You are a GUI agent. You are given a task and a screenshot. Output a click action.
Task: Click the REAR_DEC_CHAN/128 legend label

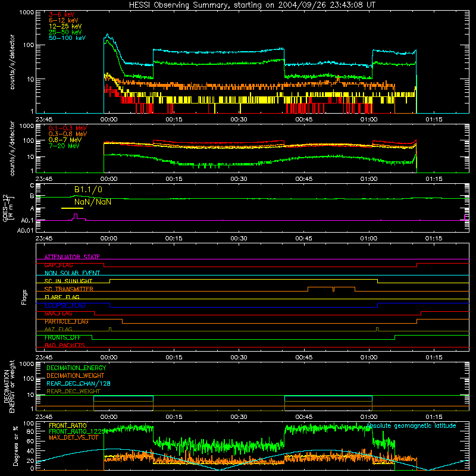pos(79,384)
